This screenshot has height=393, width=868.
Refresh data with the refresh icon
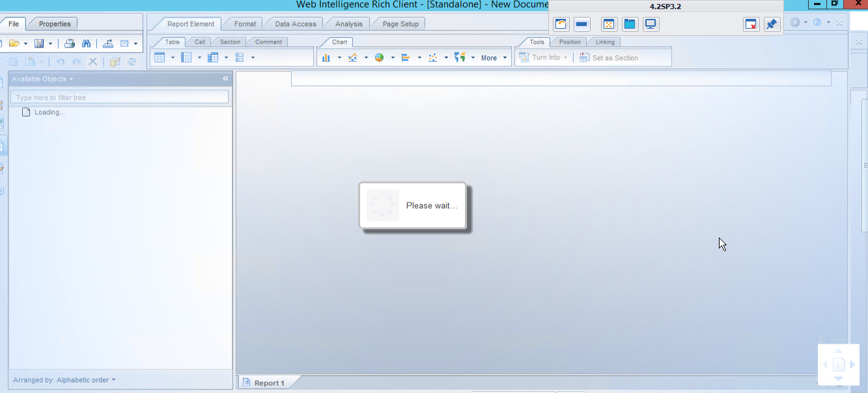tap(132, 62)
